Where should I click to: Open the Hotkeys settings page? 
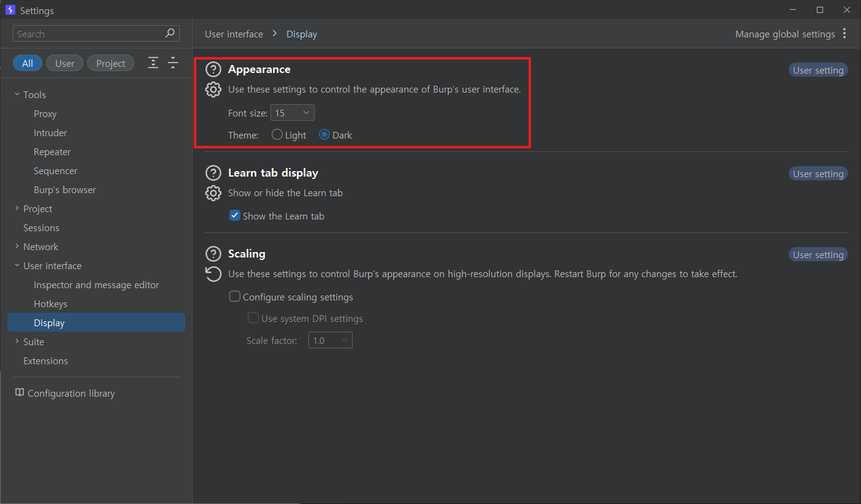[x=50, y=304]
